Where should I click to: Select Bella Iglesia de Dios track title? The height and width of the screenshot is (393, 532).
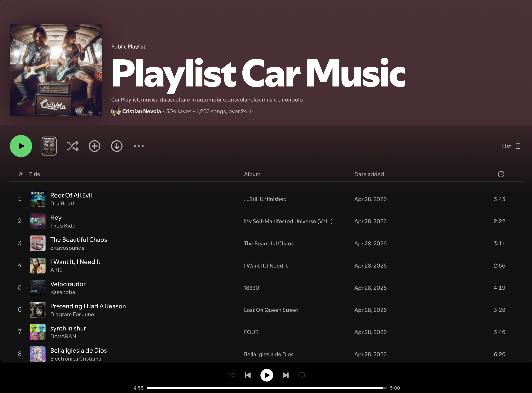[x=79, y=350]
